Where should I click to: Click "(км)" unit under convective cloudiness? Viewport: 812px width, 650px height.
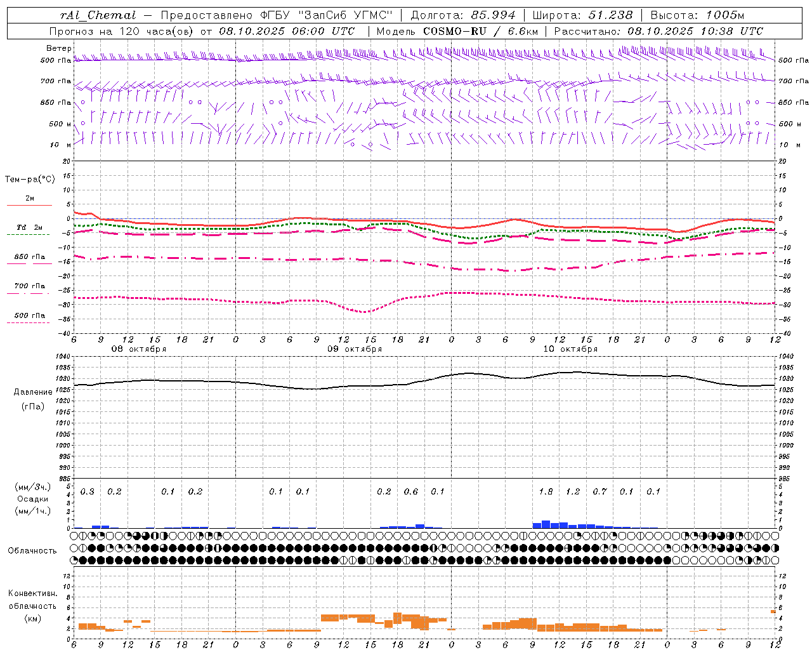click(32, 618)
